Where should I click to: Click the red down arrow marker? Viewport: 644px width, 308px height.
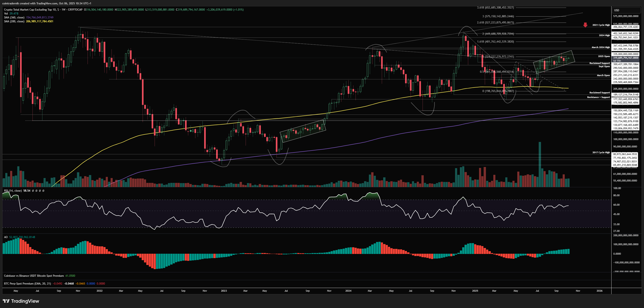pos(585,25)
